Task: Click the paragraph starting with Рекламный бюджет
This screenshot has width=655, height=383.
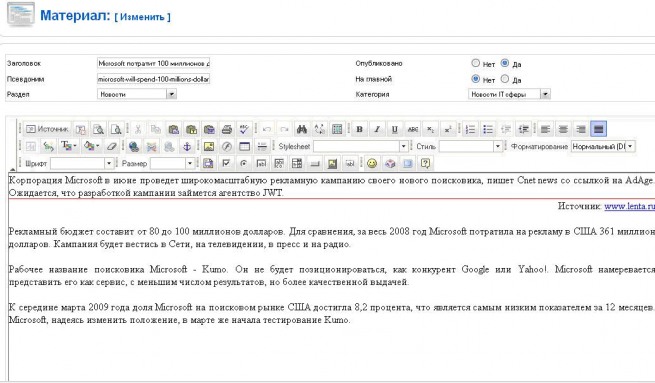Action: (x=332, y=238)
